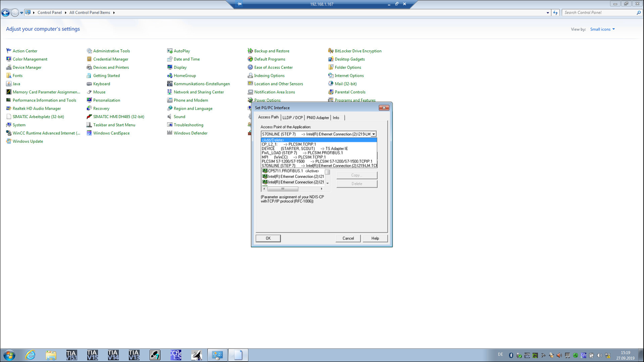Open Internet Explorer from the taskbar
The height and width of the screenshot is (362, 644).
point(30,355)
